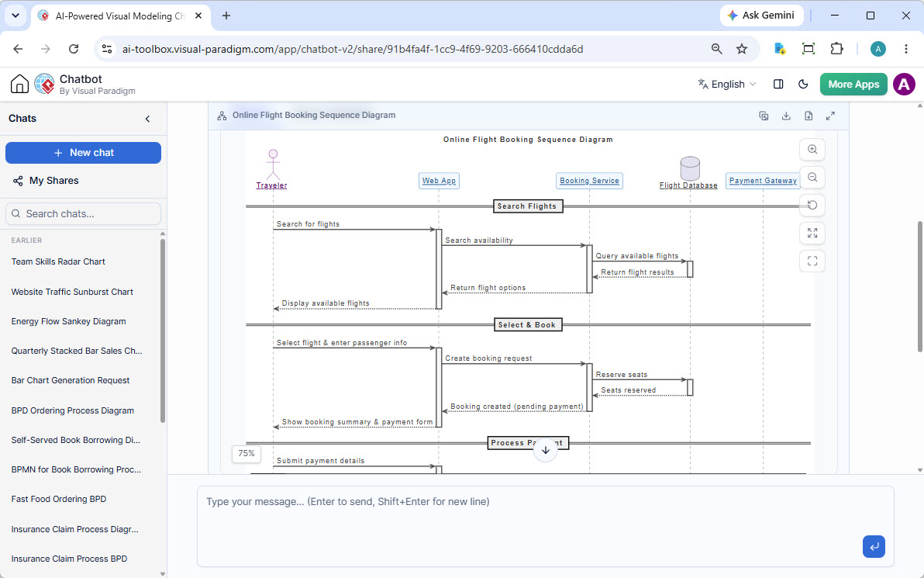Open BPMN for Book Borrowing chat
Viewport: 924px width, 578px height.
[76, 469]
